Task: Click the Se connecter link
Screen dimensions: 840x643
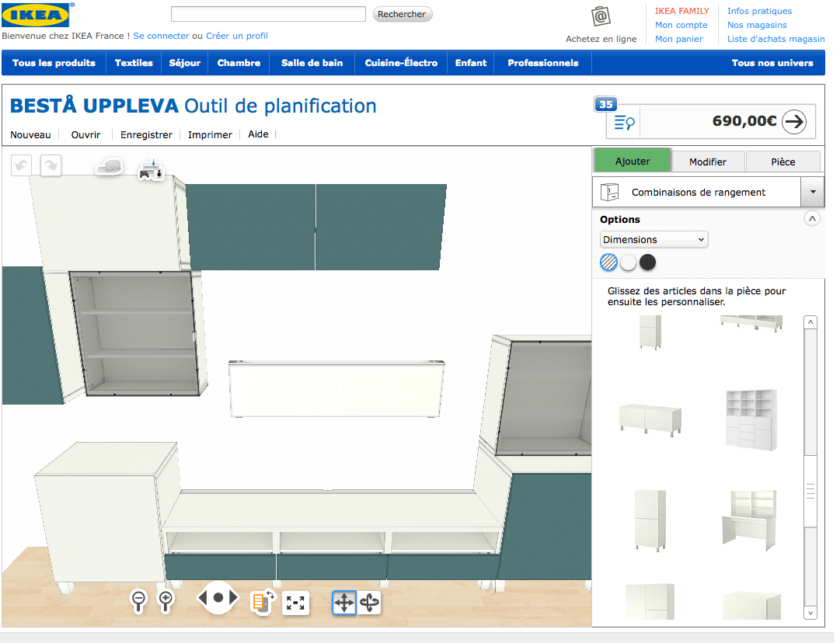Action: click(162, 36)
